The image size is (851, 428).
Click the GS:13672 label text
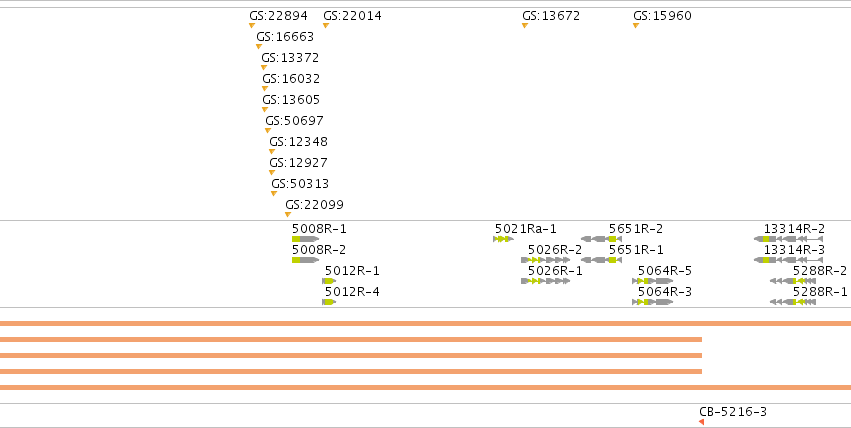tap(551, 16)
